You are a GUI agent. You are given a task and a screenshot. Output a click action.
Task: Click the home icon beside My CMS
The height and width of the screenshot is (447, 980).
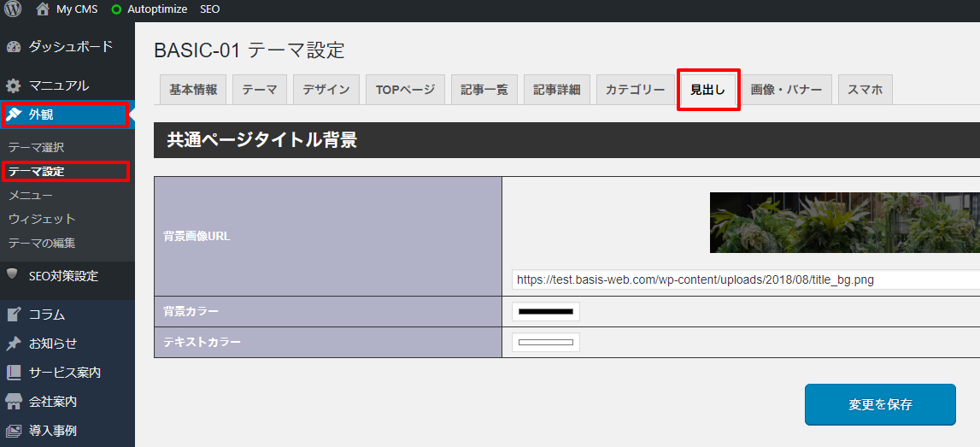(x=43, y=9)
